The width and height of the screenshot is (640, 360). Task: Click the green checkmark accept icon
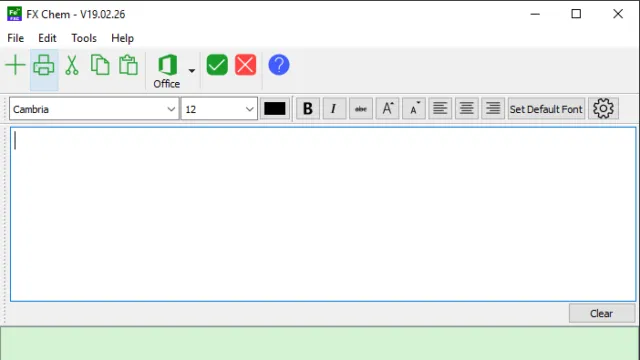(x=217, y=65)
